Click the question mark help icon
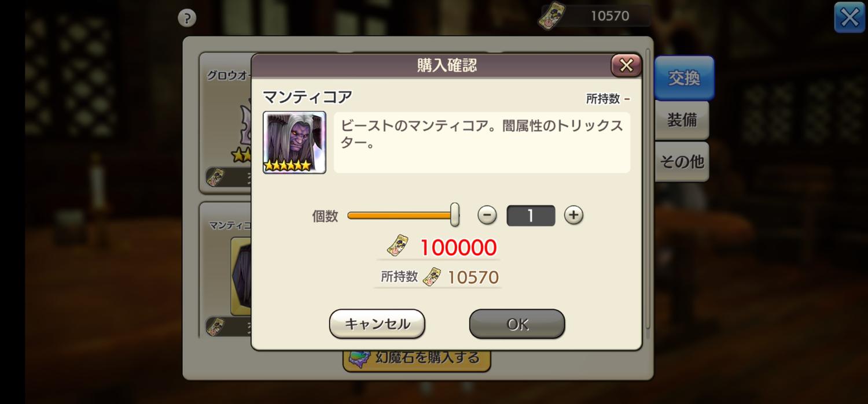The width and height of the screenshot is (868, 404). coord(187,18)
